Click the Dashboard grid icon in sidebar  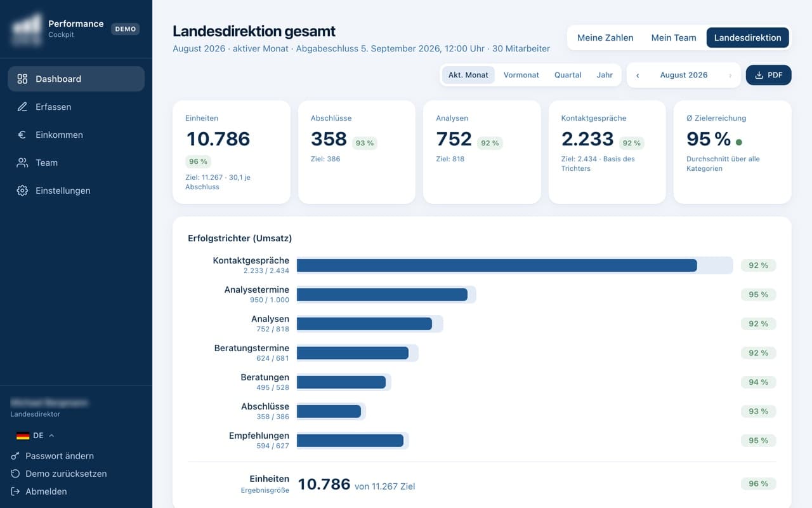pyautogui.click(x=22, y=79)
